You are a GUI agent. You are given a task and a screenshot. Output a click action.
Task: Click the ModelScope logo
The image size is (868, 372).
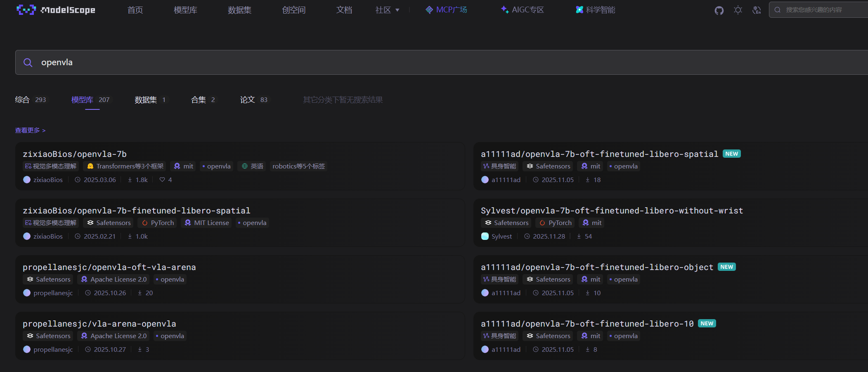(56, 10)
